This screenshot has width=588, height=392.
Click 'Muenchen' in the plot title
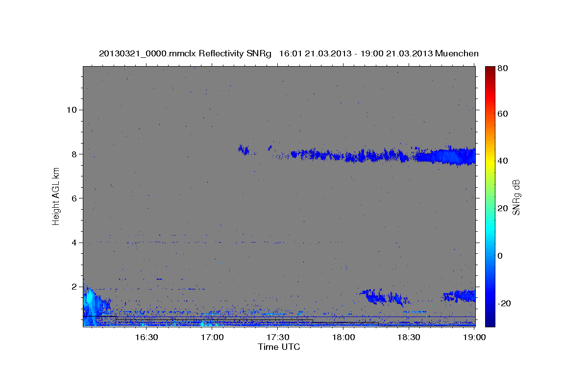pyautogui.click(x=456, y=53)
